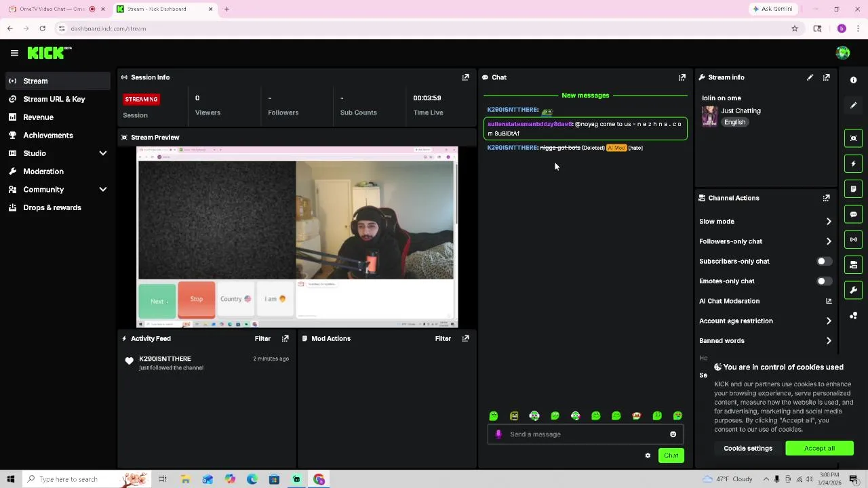This screenshot has height=488, width=868.
Task: Click the pencil icon in right sidebar
Action: 853,105
